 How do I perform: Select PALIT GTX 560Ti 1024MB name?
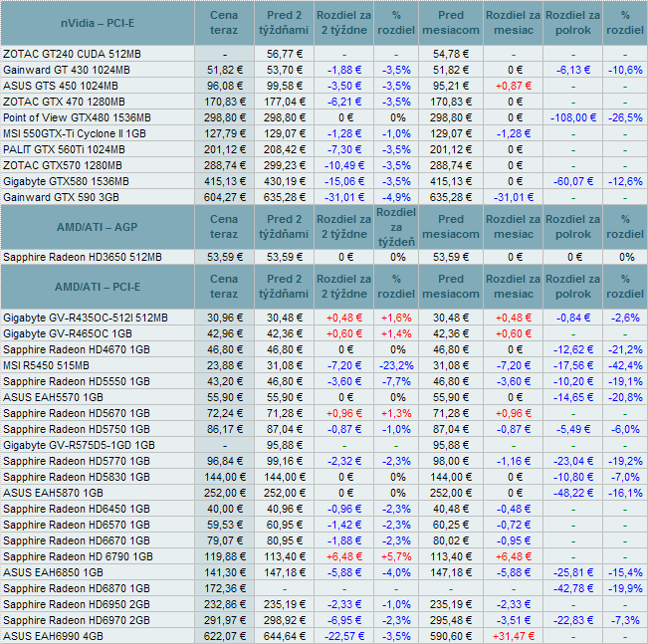64,149
